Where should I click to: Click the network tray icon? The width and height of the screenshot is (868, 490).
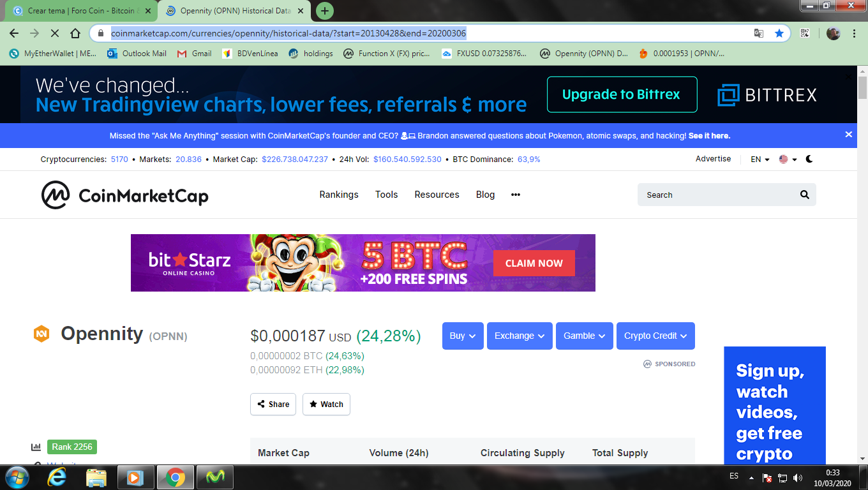coord(782,477)
